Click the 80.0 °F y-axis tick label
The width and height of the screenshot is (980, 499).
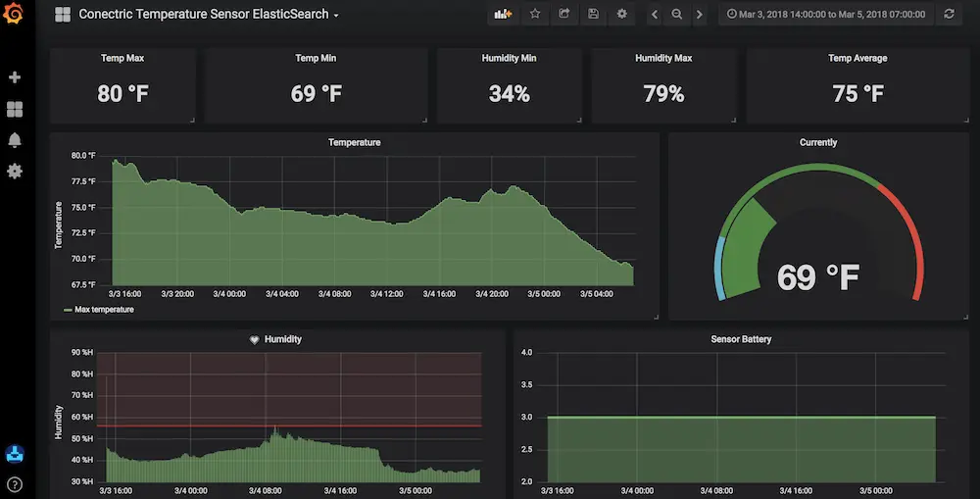83,156
